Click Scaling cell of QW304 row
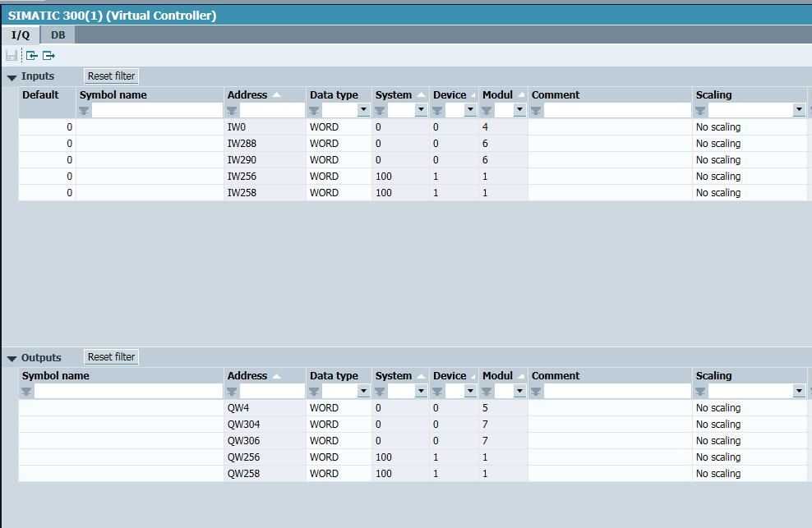812x528 pixels. pos(750,425)
